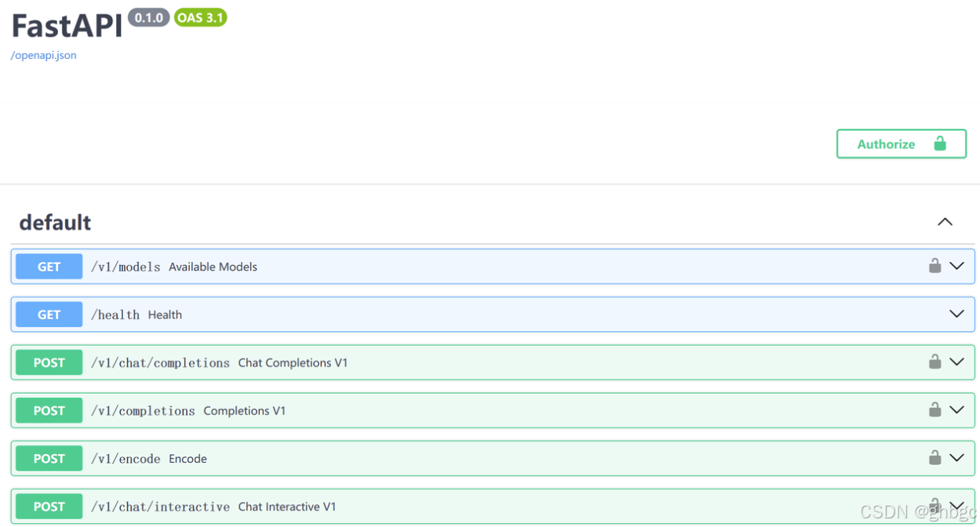
Task: Click the /v1/completions path text
Action: 143,410
